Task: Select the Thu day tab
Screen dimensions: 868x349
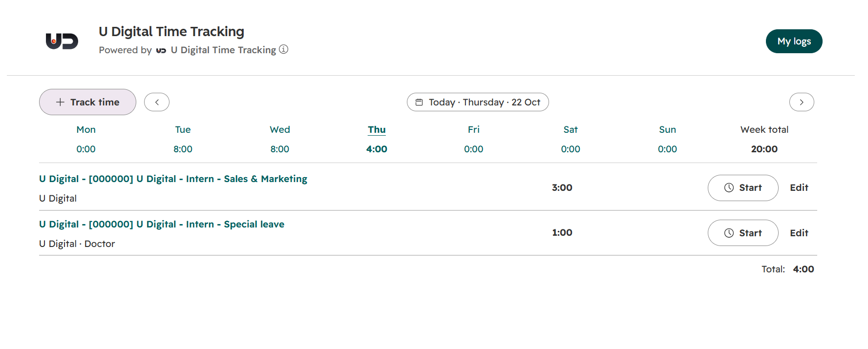Action: click(x=377, y=139)
